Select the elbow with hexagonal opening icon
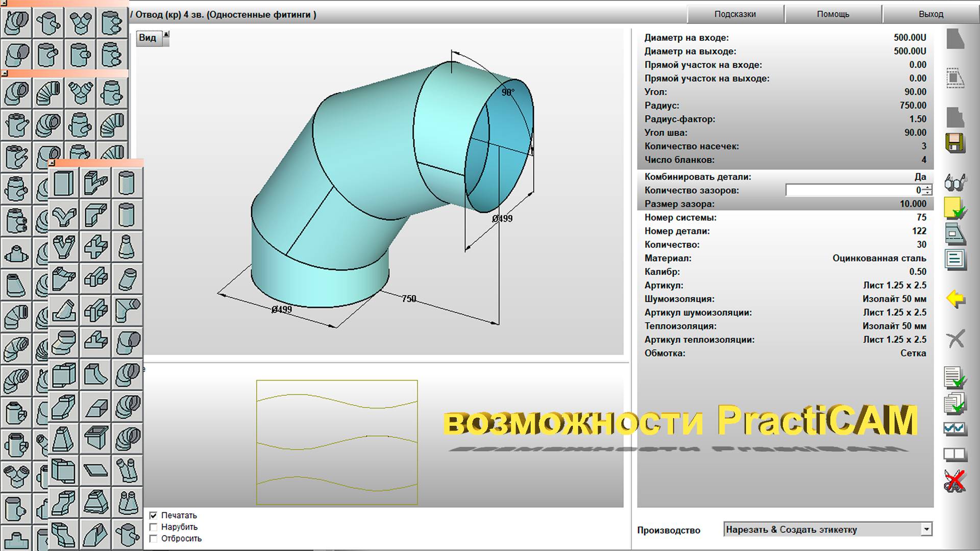Image resolution: width=980 pixels, height=551 pixels. click(17, 93)
